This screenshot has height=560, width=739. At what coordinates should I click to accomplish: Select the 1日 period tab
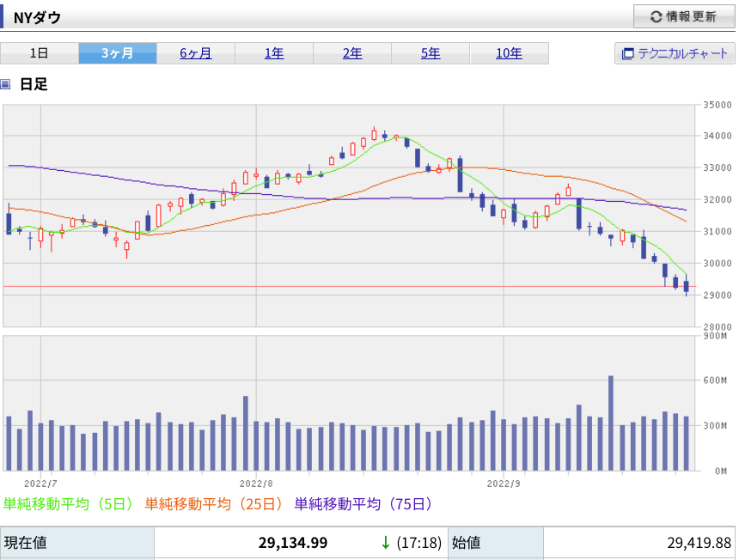click(40, 53)
